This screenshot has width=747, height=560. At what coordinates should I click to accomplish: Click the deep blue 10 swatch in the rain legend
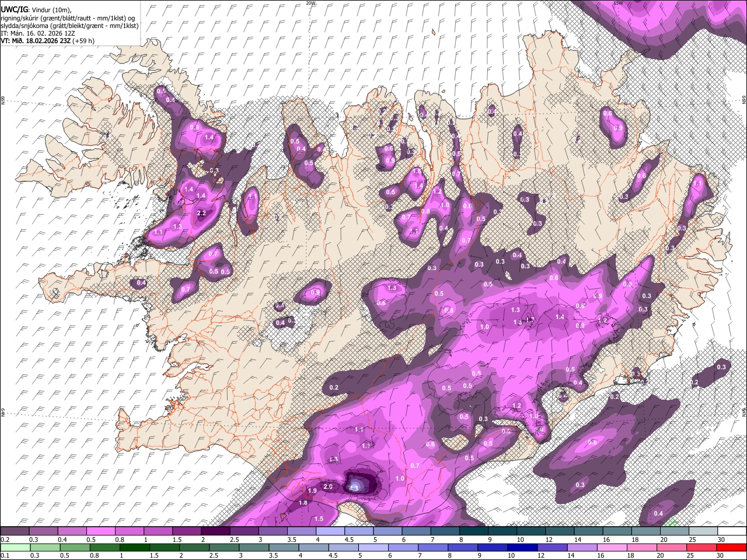522,547
